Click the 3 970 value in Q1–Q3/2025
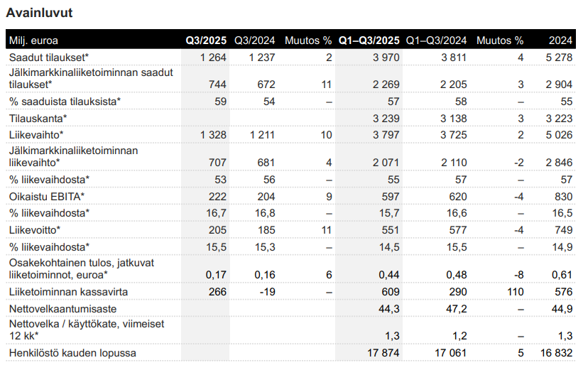 point(384,57)
